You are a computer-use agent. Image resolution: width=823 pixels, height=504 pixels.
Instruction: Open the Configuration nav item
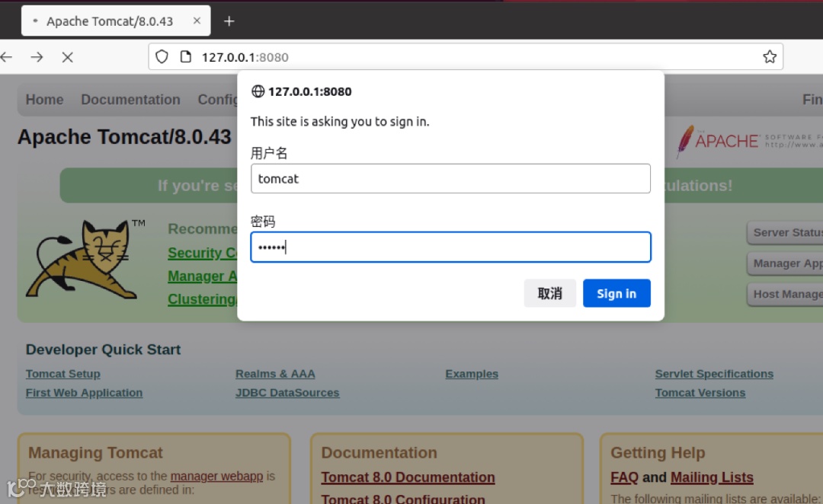[x=217, y=100]
